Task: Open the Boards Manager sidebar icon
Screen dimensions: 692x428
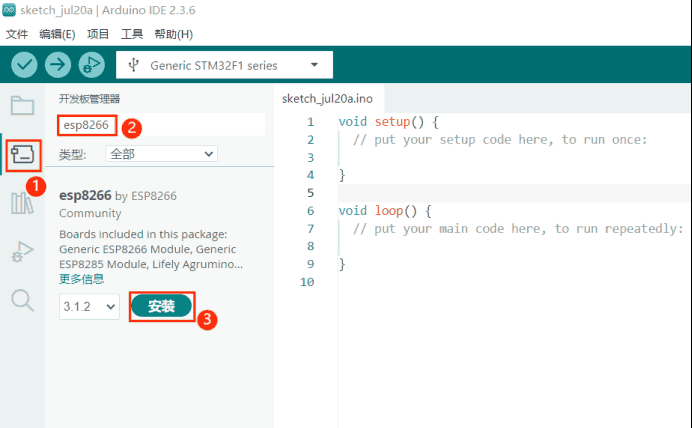Action: 22,155
